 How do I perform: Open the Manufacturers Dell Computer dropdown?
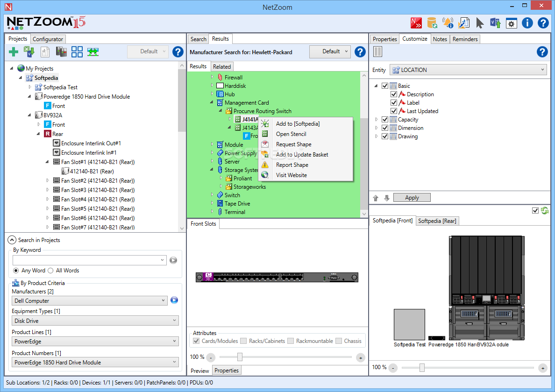point(90,300)
